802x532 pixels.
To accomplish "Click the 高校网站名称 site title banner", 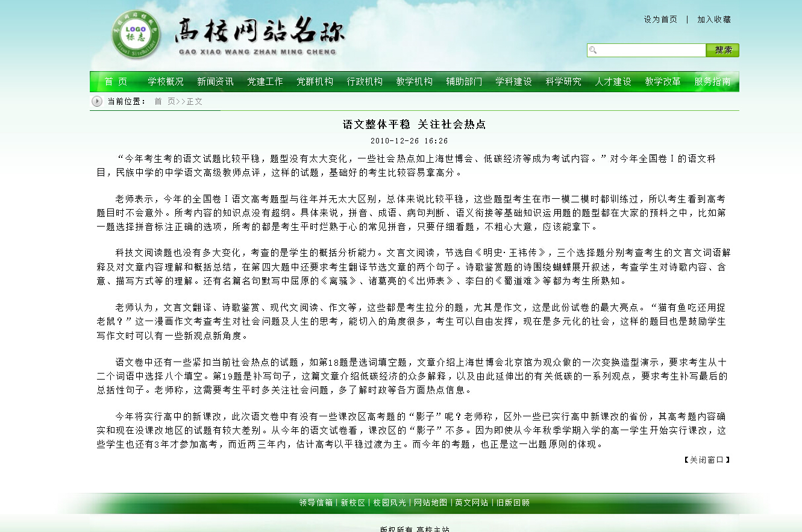I will click(260, 30).
